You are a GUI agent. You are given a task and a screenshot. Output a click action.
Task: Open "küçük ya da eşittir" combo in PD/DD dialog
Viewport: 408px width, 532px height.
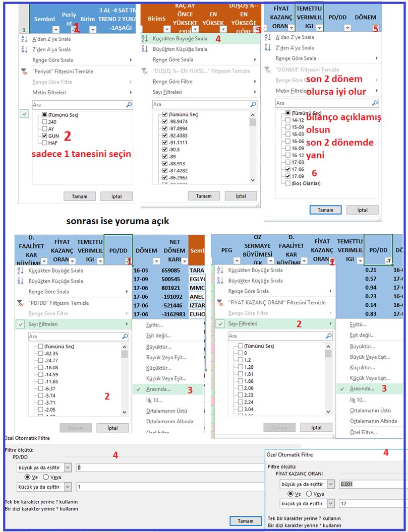click(x=68, y=487)
